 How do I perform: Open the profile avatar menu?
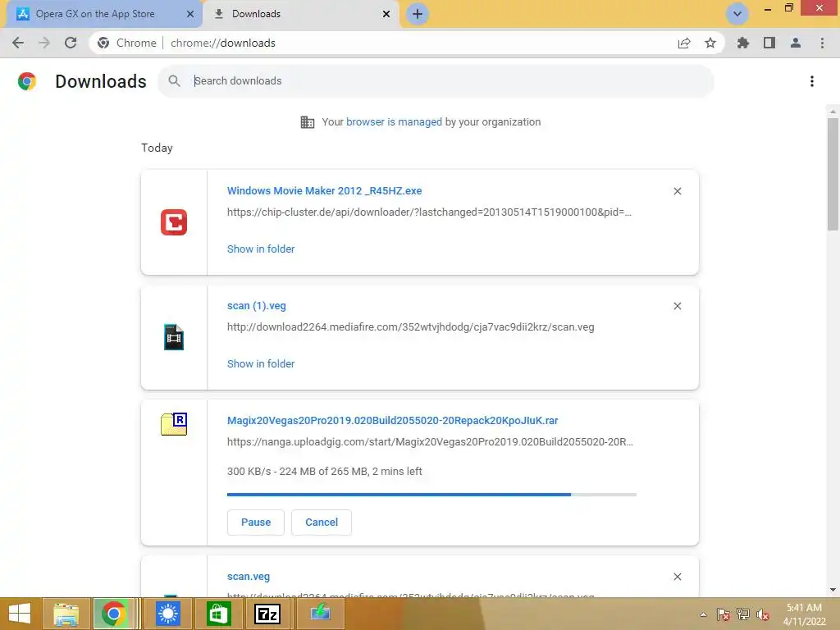pos(796,43)
